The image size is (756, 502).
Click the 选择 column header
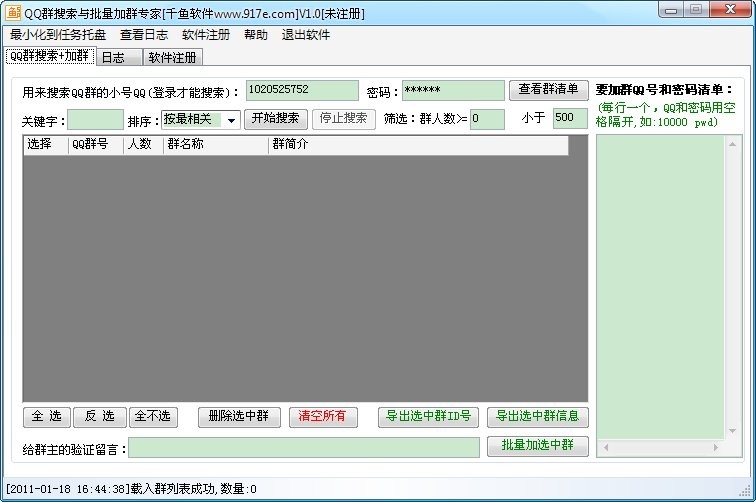(46, 145)
